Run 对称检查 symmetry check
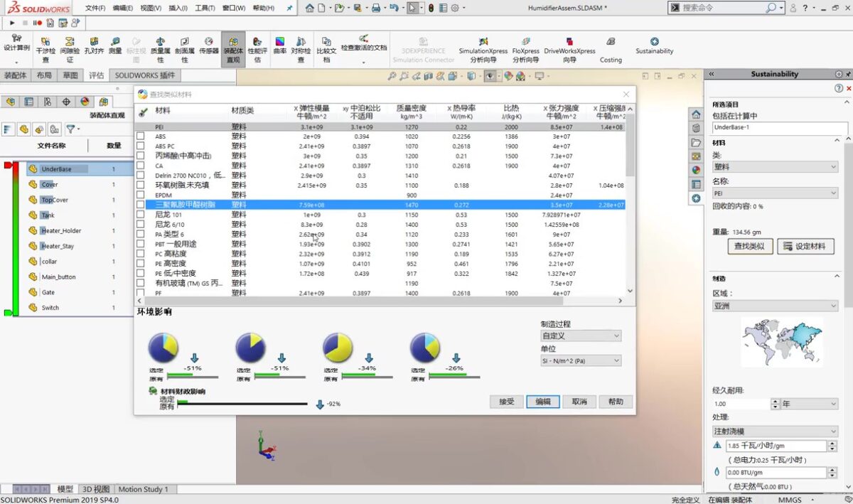Image resolution: width=853 pixels, height=504 pixels. point(301,50)
